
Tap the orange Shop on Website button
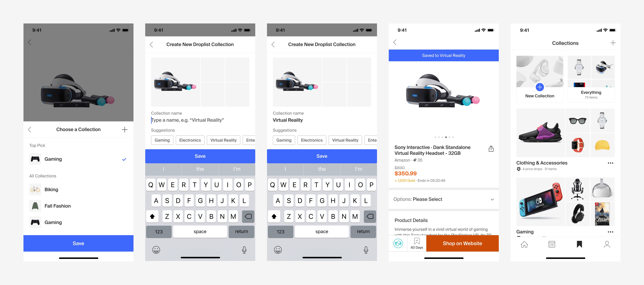point(462,243)
